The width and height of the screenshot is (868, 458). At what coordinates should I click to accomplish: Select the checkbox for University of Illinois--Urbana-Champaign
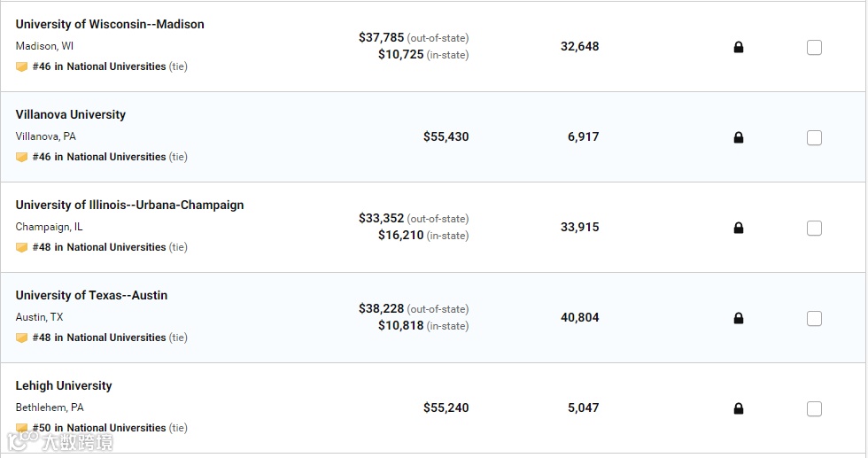[814, 228]
